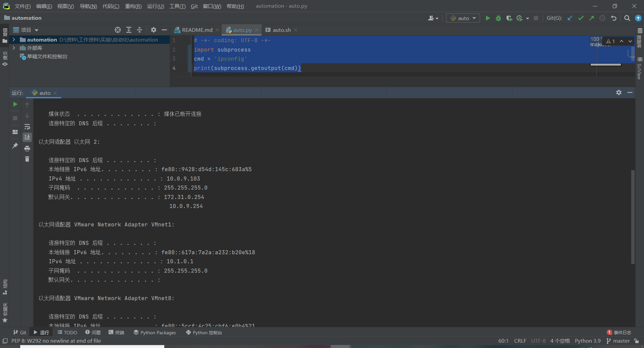Collapse all in project panel
Screen dimensions: 644x348
(140, 30)
